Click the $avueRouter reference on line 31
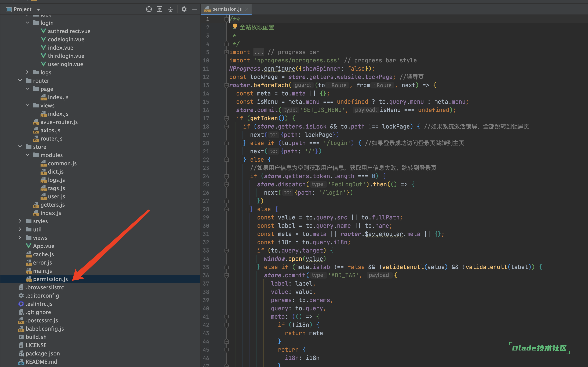The image size is (588, 367). [x=384, y=234]
